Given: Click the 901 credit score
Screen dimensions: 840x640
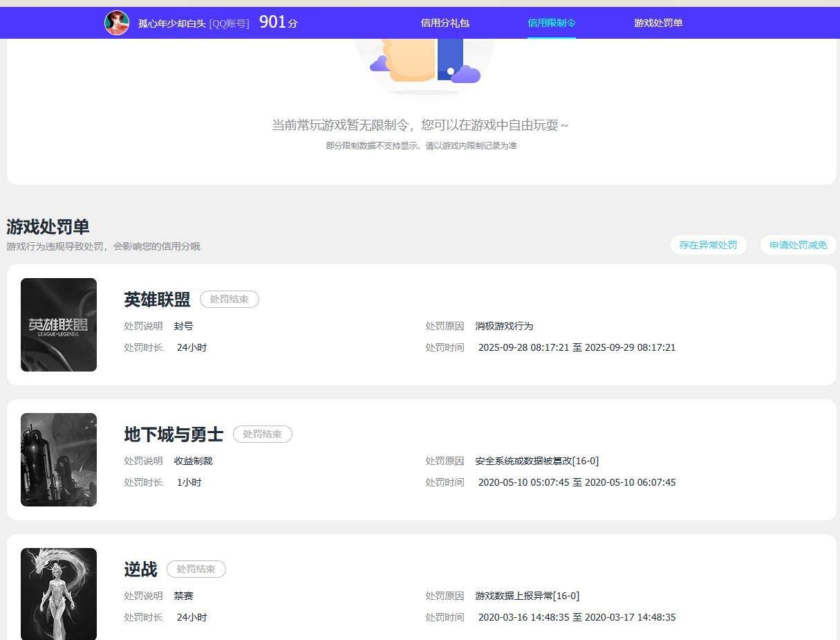Looking at the screenshot, I should (x=272, y=22).
